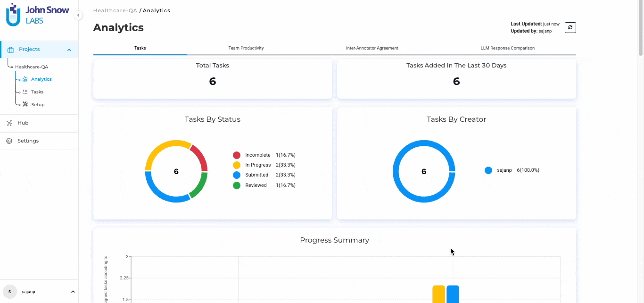Click the Setup wrench icon in sidebar
The height and width of the screenshot is (303, 644).
(x=25, y=104)
